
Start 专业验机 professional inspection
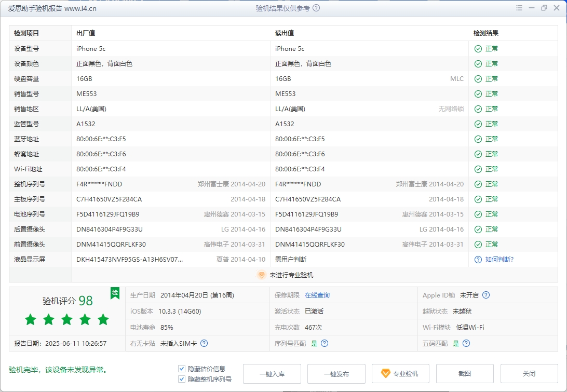coord(400,374)
